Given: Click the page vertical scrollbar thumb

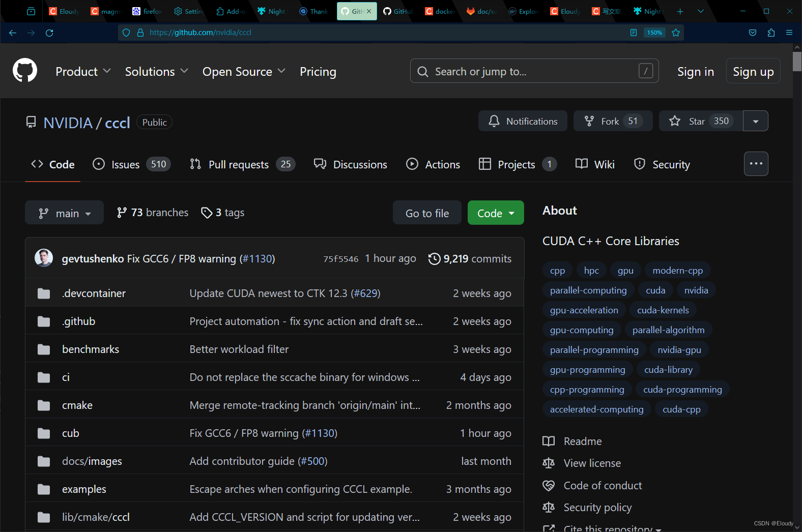Looking at the screenshot, I should (x=797, y=61).
